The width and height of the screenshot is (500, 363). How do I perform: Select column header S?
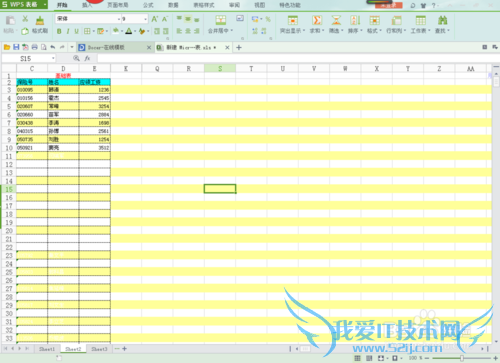coord(220,69)
